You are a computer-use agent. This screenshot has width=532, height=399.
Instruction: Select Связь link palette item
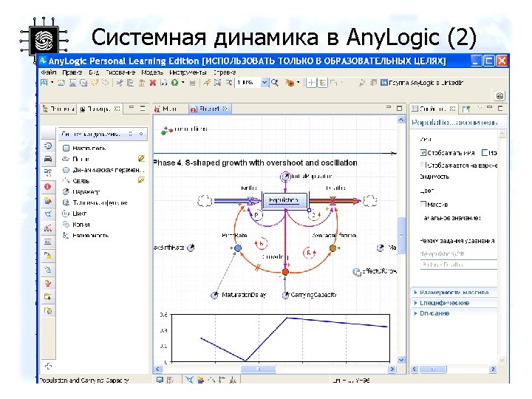[x=77, y=180]
